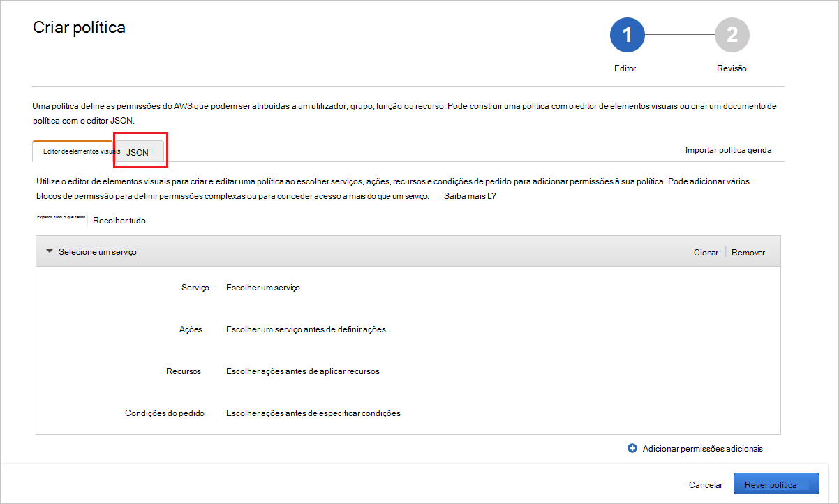Click the plus icon beside Adicionar permissões adicionais

633,449
